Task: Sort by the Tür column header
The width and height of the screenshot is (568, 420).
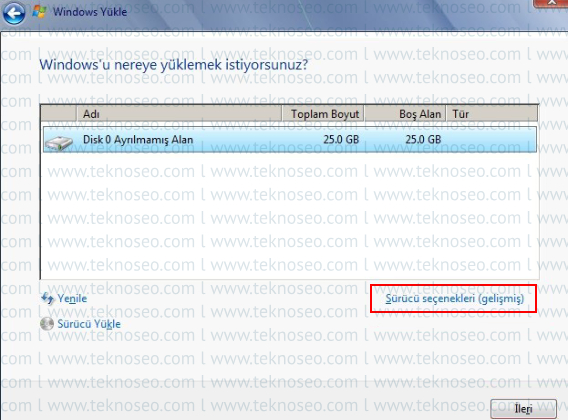Action: click(492, 114)
